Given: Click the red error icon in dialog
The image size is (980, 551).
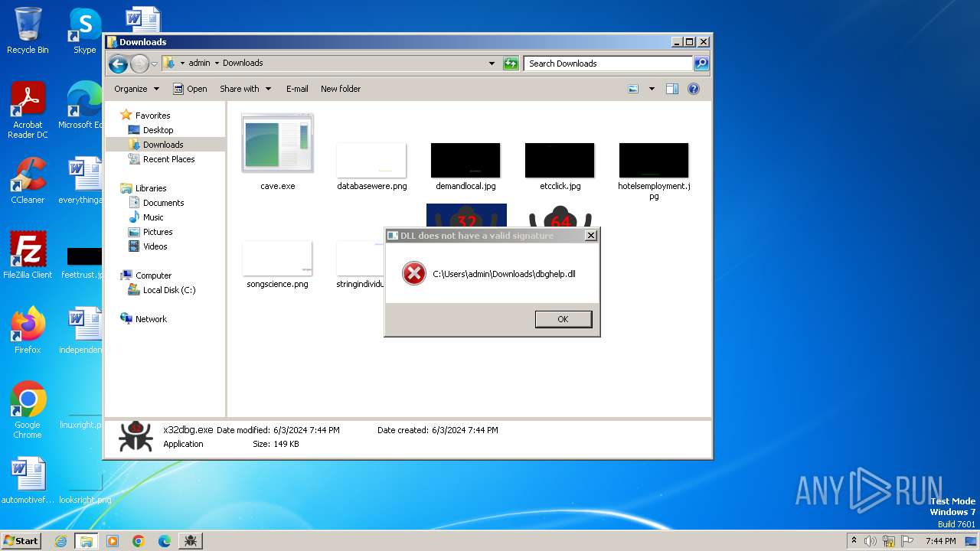Looking at the screenshot, I should click(x=413, y=273).
